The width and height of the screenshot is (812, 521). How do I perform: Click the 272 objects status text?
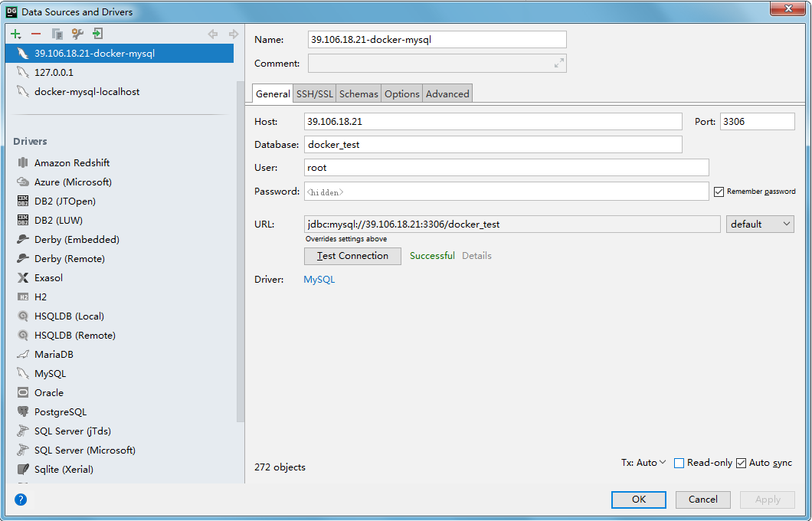280,467
